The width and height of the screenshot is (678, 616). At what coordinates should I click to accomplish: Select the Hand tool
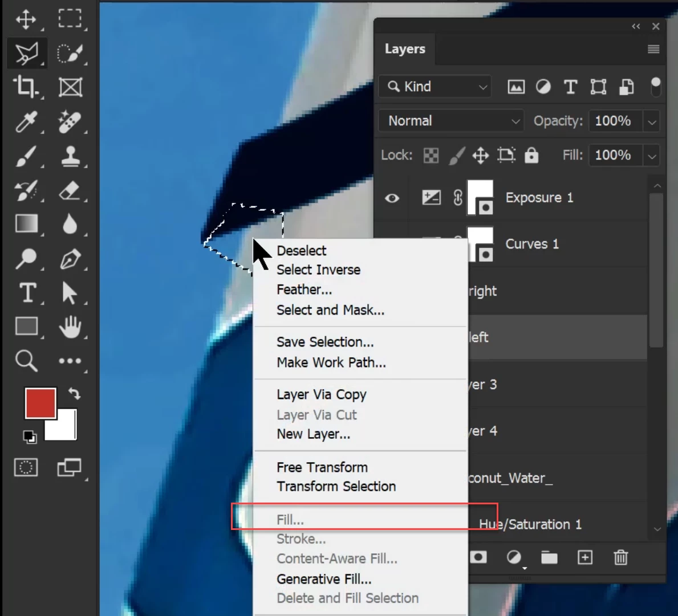70,327
